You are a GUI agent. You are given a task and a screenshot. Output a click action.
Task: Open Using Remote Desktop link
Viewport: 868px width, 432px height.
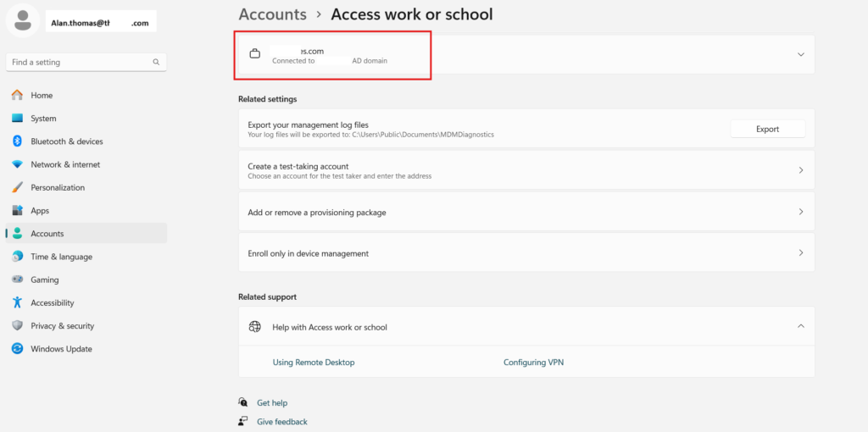(x=314, y=363)
